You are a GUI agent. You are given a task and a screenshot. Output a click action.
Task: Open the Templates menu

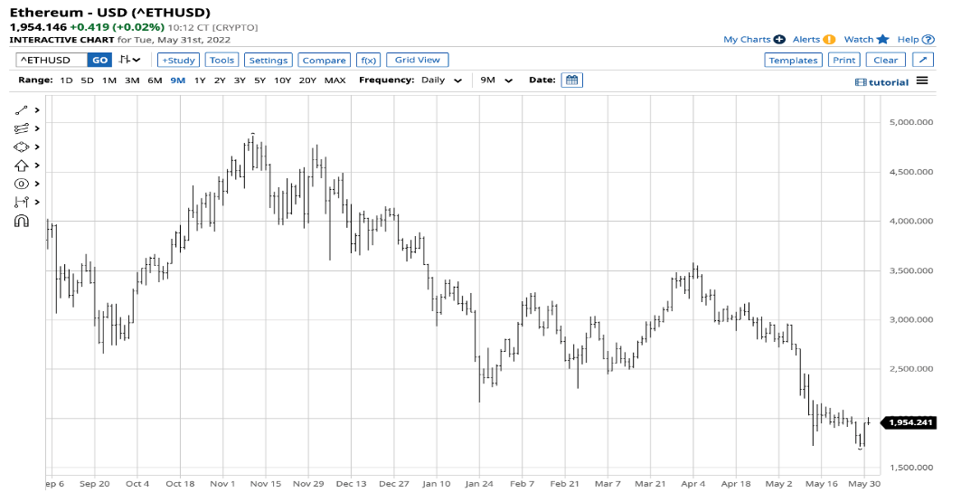tap(793, 60)
